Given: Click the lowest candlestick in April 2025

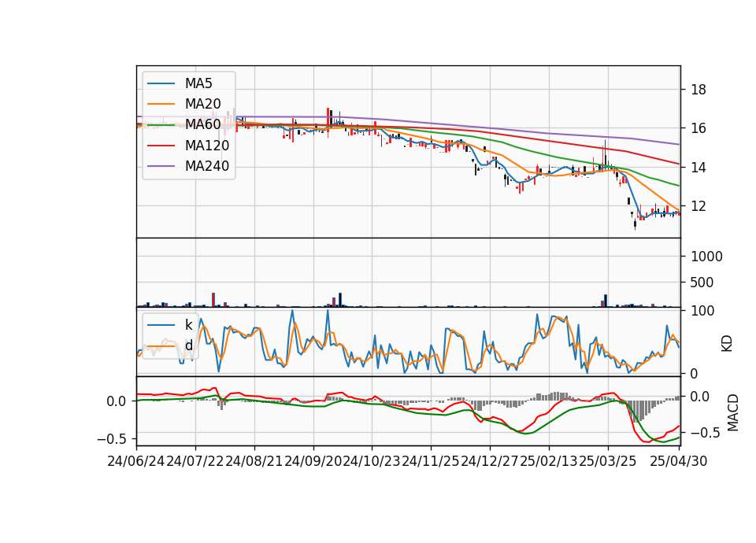Looking at the screenshot, I should coord(635,224).
